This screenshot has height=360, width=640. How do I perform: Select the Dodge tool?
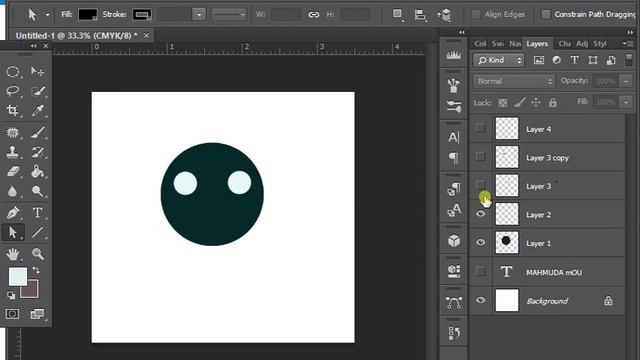38,191
